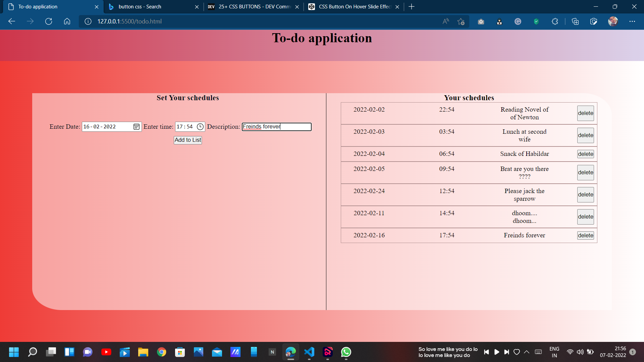Open the time picker clock icon
The image size is (644, 362).
pos(200,127)
